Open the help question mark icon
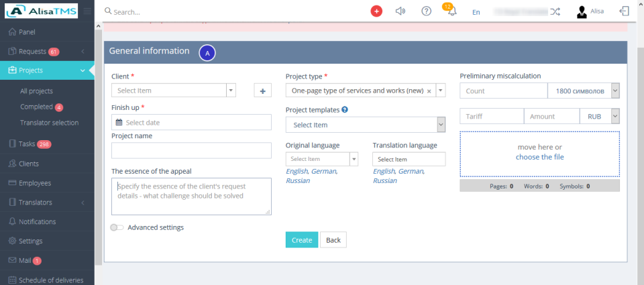This screenshot has height=285, width=644. pyautogui.click(x=427, y=11)
